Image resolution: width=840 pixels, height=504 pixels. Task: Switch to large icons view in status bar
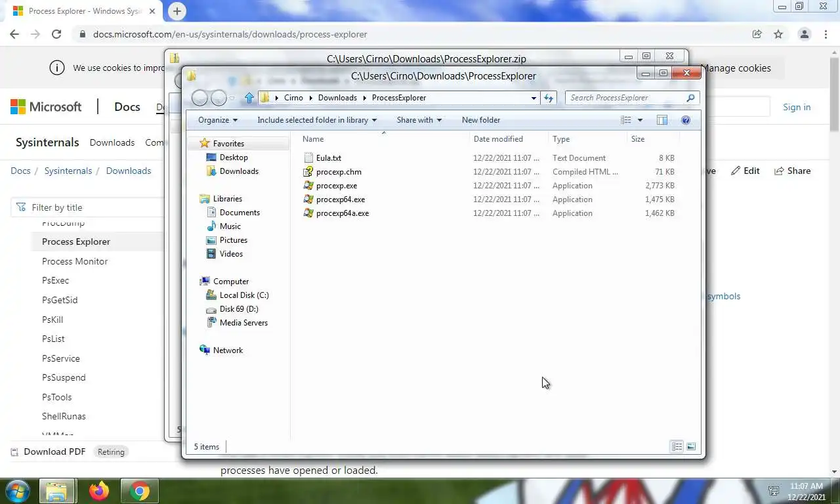tap(691, 447)
